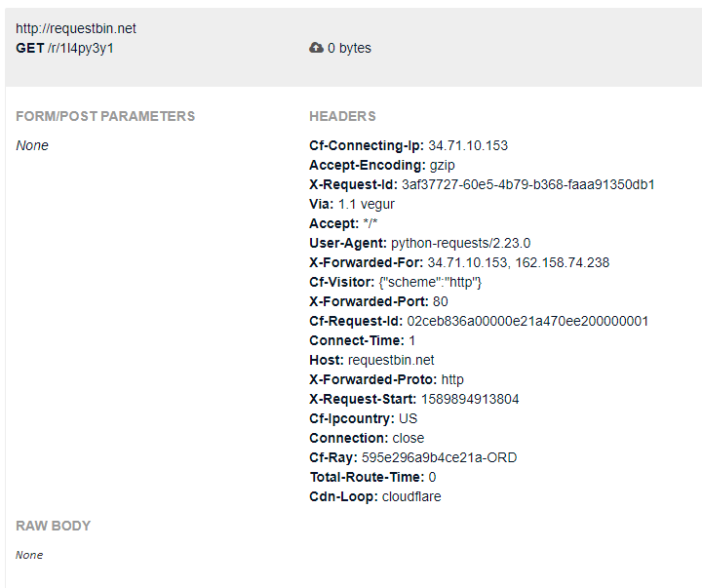Viewport: 702px width, 588px height.
Task: Click the X-Request-Start timestamp 1589894913804
Action: pos(470,399)
